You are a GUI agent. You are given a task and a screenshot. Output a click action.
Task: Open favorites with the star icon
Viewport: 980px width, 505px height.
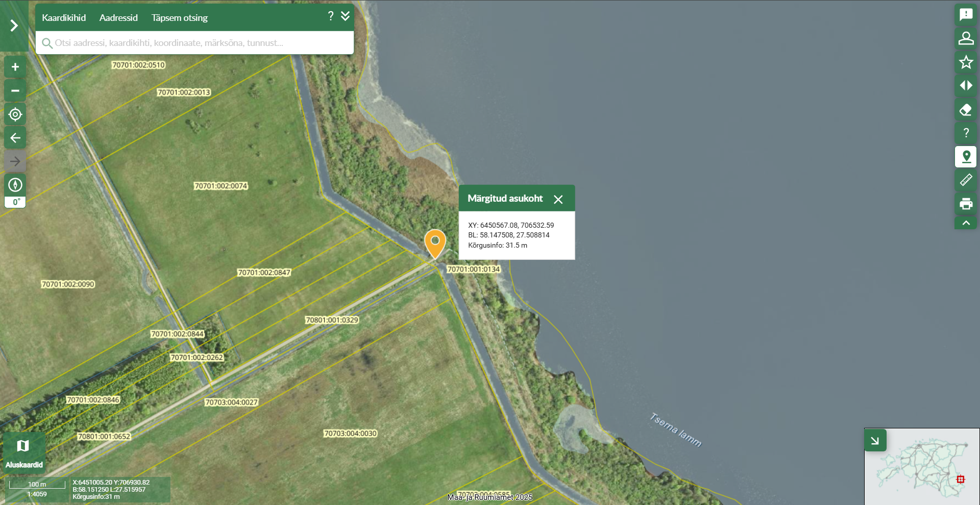966,62
